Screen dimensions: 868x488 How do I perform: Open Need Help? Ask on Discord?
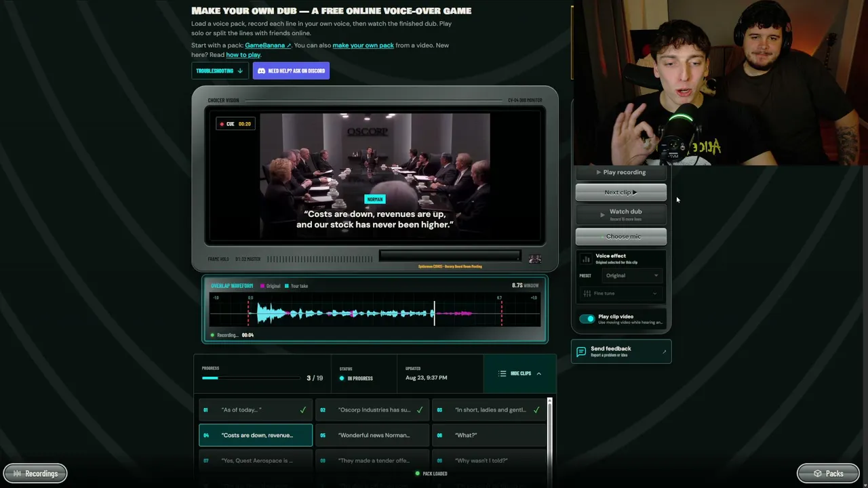pos(291,70)
